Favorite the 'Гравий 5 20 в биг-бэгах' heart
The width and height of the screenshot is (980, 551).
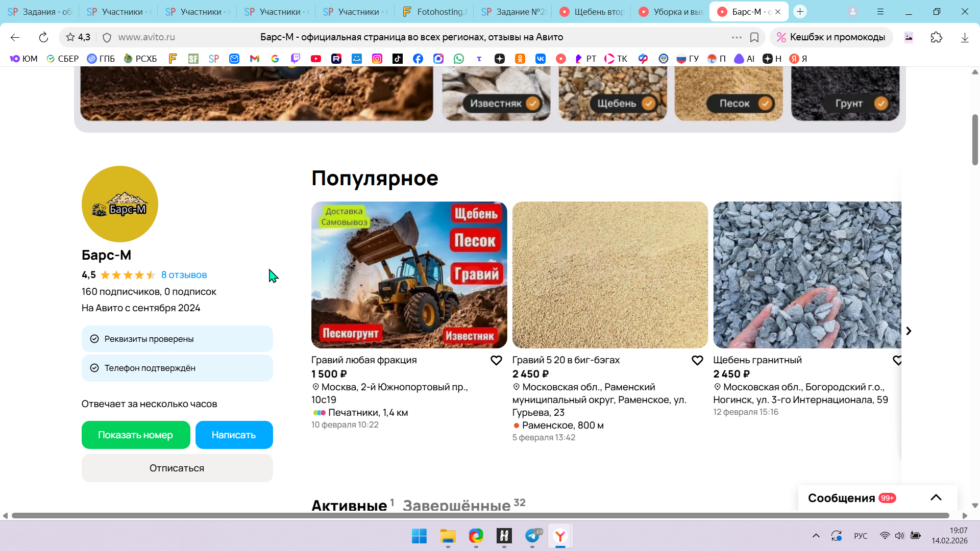[x=697, y=361]
